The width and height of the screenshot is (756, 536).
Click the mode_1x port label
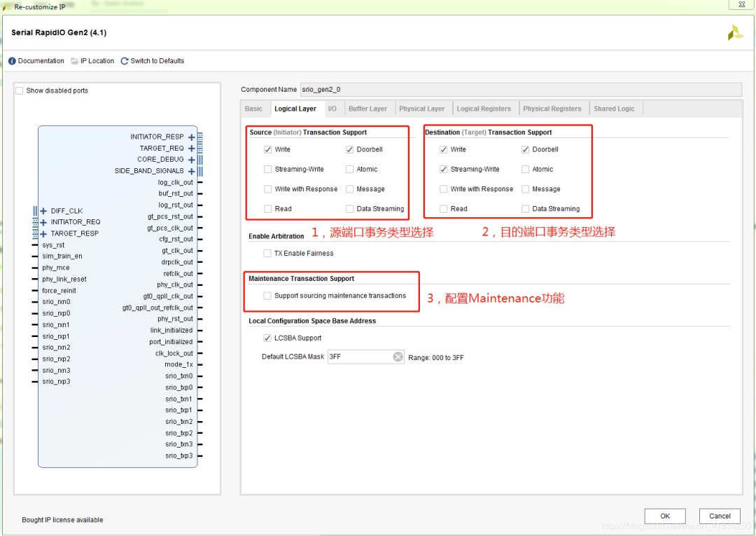(178, 365)
